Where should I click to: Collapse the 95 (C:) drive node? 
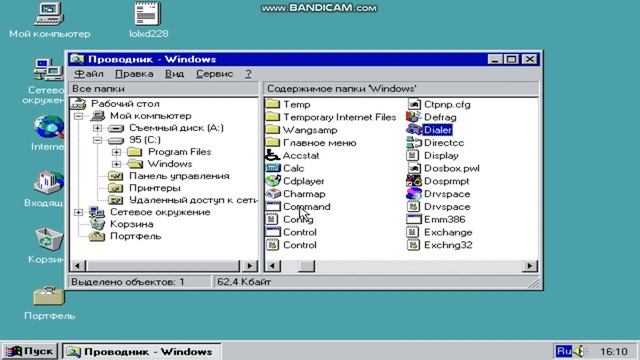tap(97, 140)
